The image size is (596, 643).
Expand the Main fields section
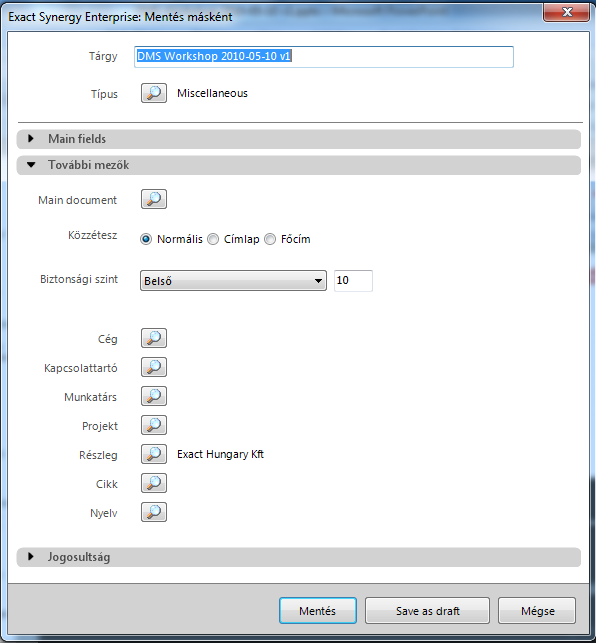coord(299,139)
